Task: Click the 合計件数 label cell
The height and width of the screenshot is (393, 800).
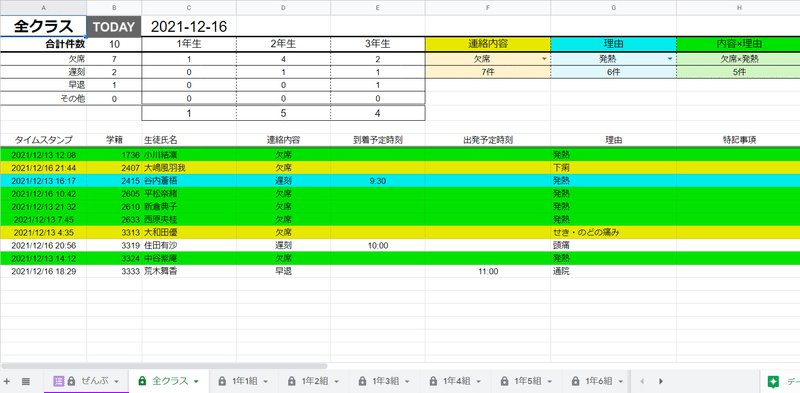Action: (43, 44)
